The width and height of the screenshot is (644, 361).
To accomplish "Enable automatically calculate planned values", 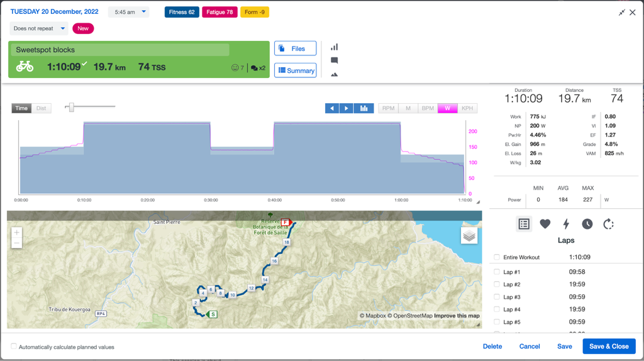I will [x=14, y=347].
